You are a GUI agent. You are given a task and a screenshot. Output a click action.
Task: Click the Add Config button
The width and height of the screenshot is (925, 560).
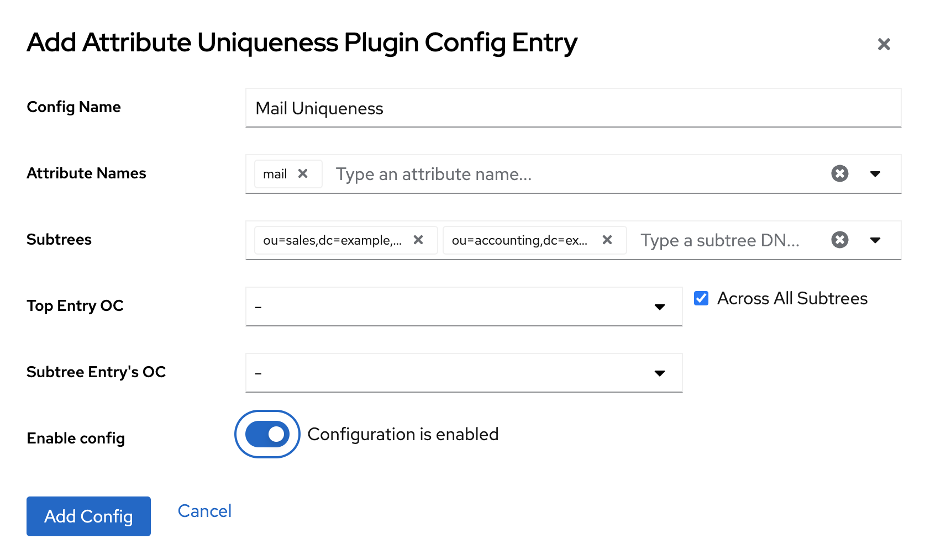(x=88, y=516)
